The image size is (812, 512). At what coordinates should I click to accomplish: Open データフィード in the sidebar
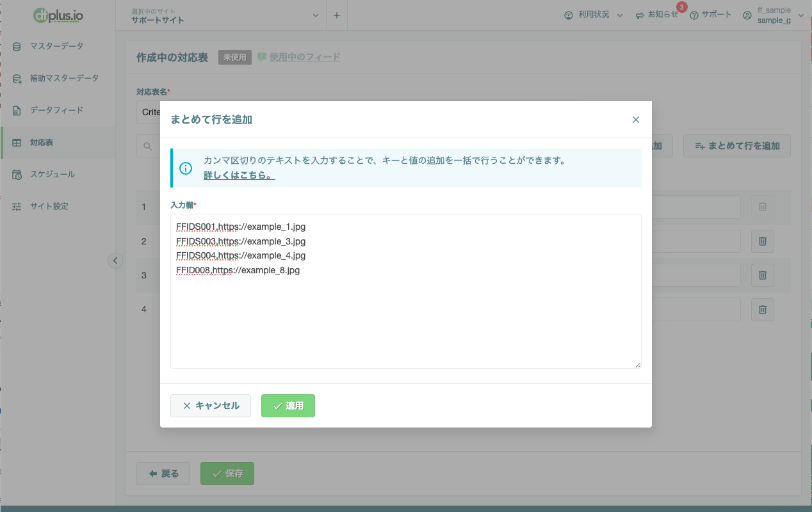pyautogui.click(x=58, y=110)
